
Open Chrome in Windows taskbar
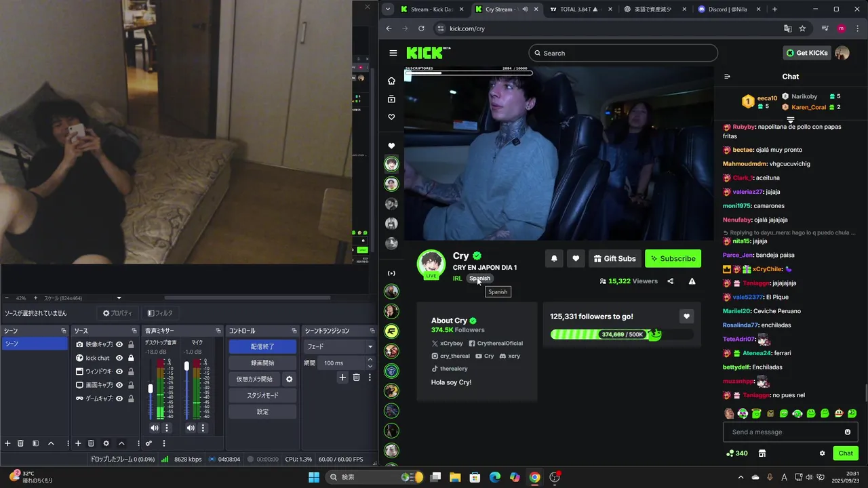pos(534,477)
